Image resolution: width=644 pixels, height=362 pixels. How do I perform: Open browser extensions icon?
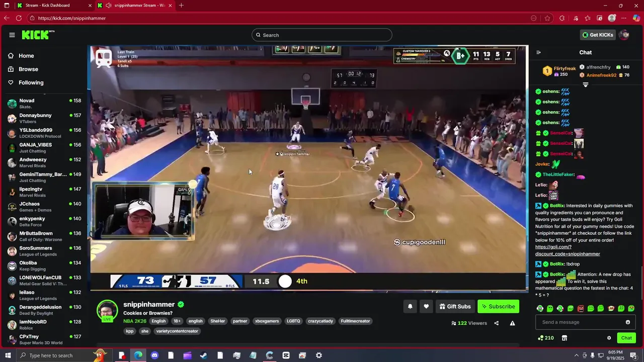pyautogui.click(x=562, y=18)
